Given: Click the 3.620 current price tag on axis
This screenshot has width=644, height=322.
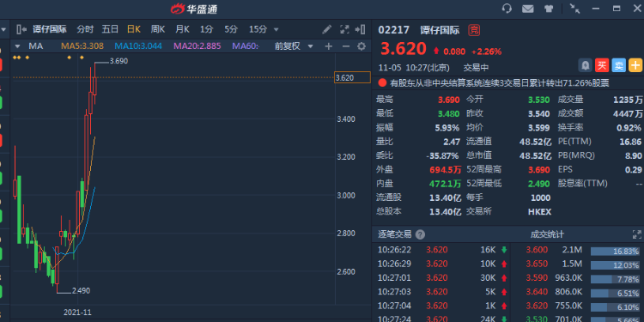Looking at the screenshot, I should pyautogui.click(x=352, y=77).
